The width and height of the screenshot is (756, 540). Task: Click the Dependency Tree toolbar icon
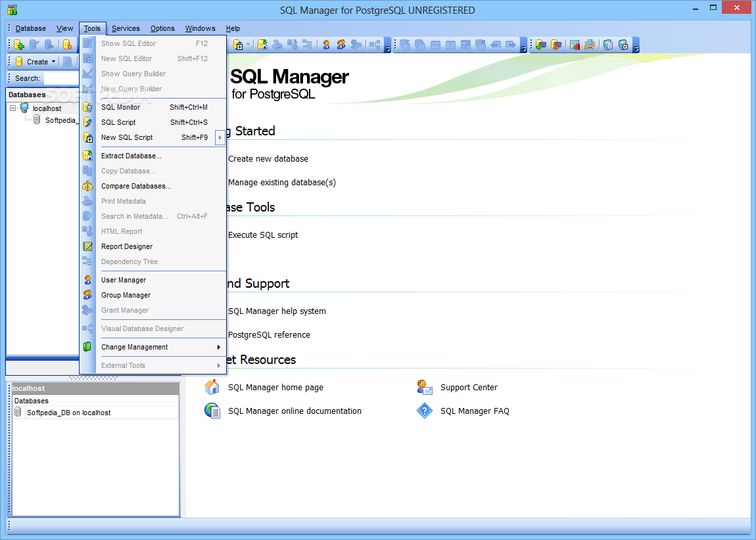click(x=307, y=45)
